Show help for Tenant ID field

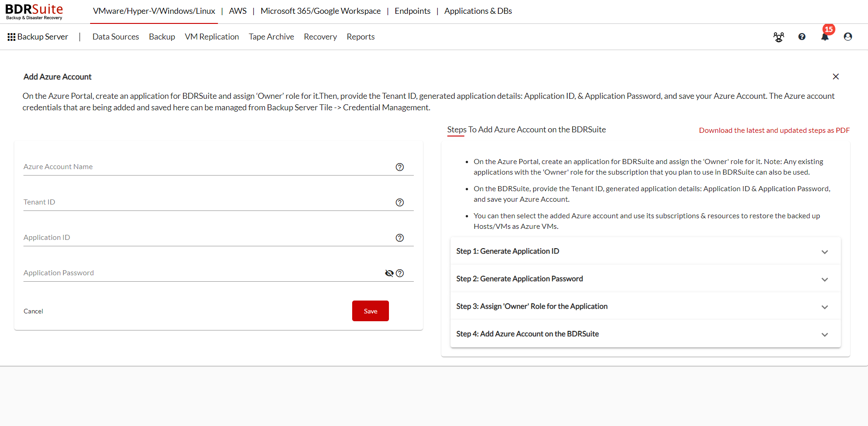pos(400,203)
